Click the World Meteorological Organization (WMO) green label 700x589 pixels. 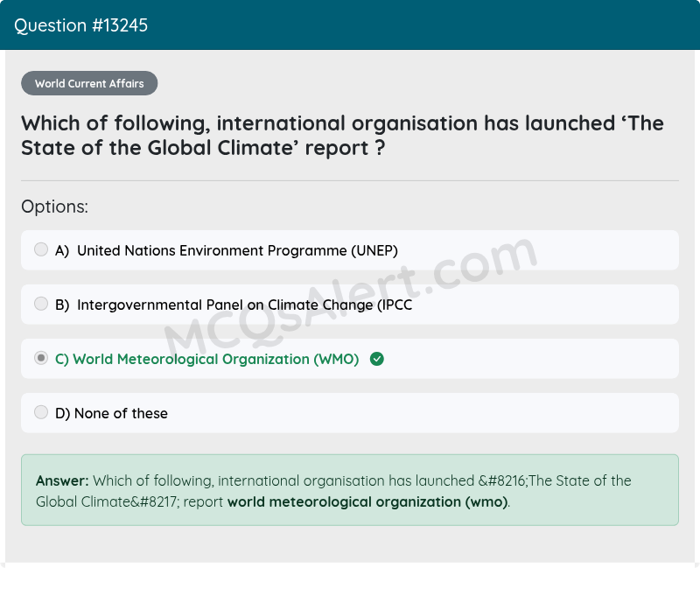tap(215, 359)
